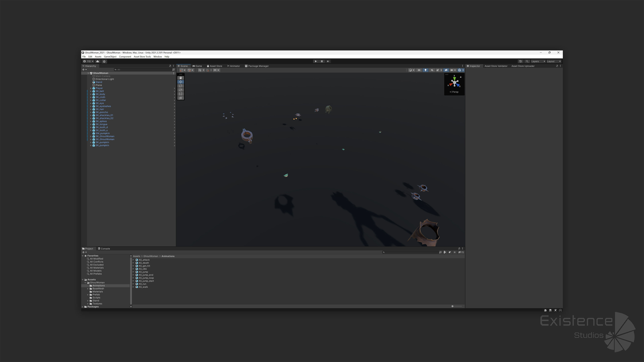Expand the Player object in Hierarchy
This screenshot has height=362, width=644.
[x=91, y=88]
